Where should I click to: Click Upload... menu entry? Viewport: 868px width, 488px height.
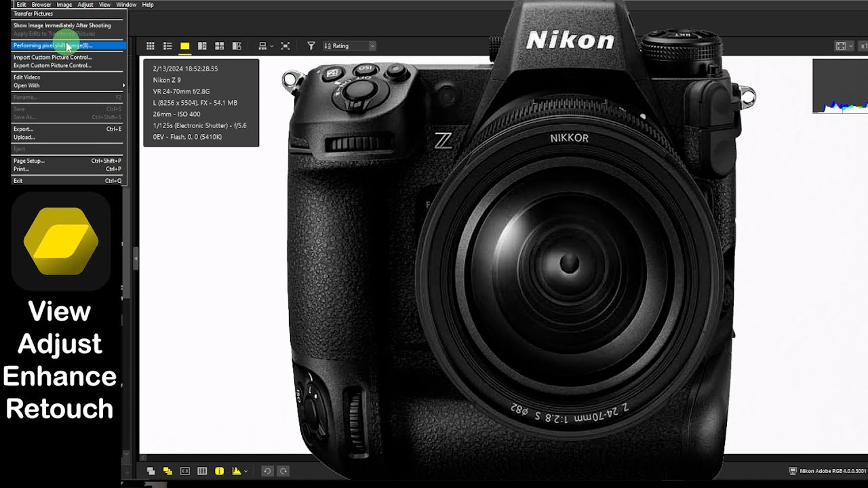(68, 137)
